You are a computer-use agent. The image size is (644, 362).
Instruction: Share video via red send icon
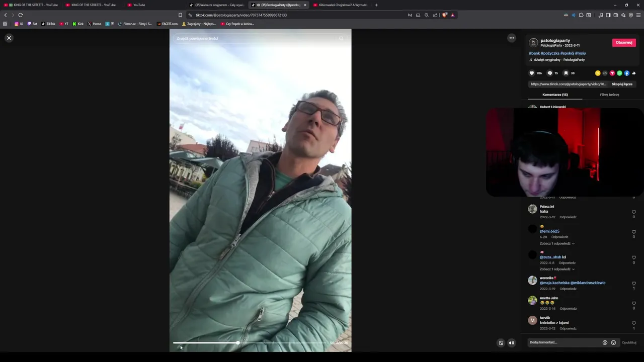click(612, 73)
